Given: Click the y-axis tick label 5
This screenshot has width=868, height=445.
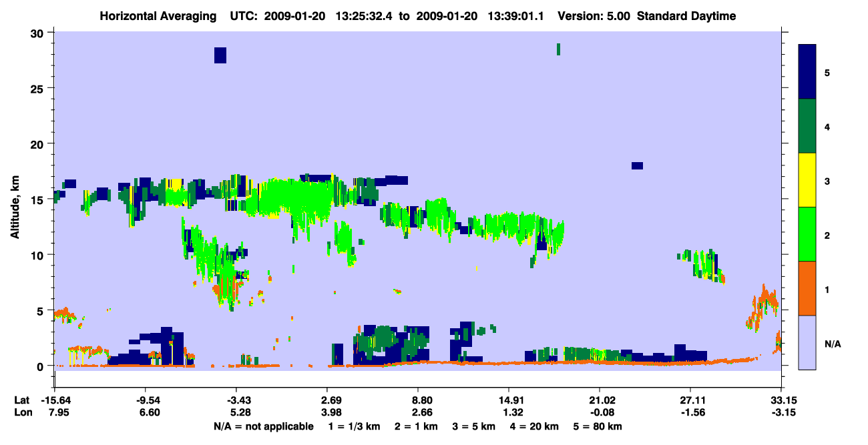Looking at the screenshot, I should click(41, 310).
